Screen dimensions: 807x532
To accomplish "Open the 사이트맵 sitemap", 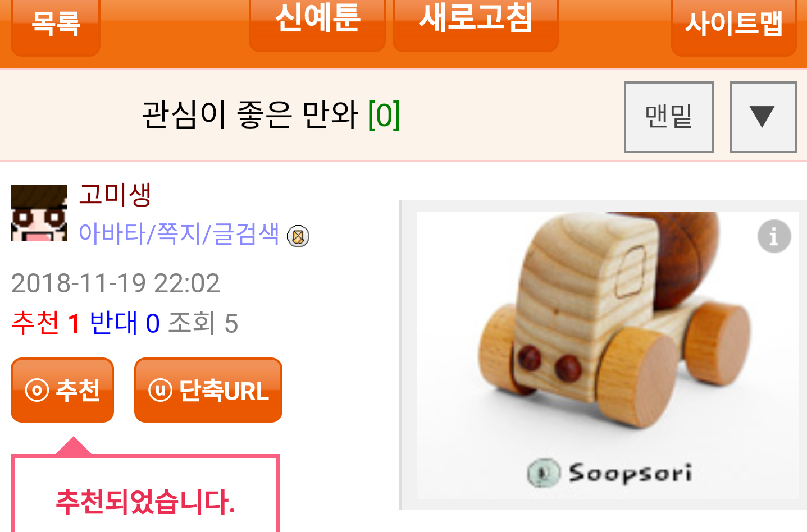I will tap(734, 25).
